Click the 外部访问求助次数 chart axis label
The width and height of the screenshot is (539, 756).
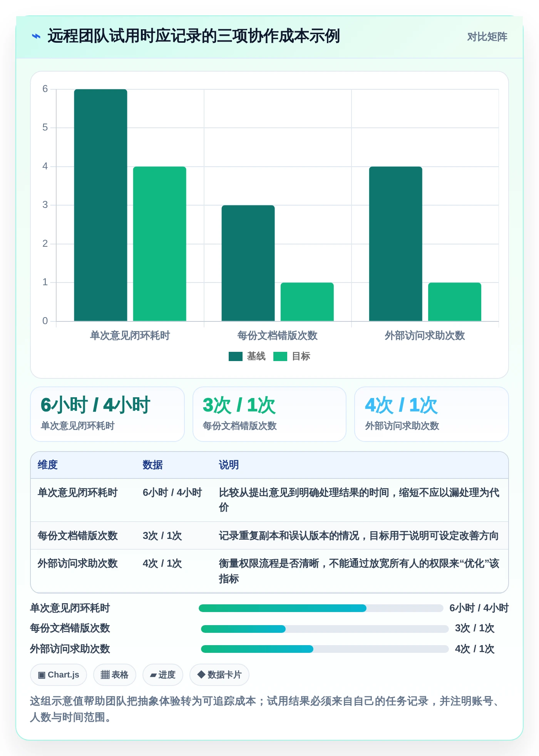pyautogui.click(x=425, y=336)
